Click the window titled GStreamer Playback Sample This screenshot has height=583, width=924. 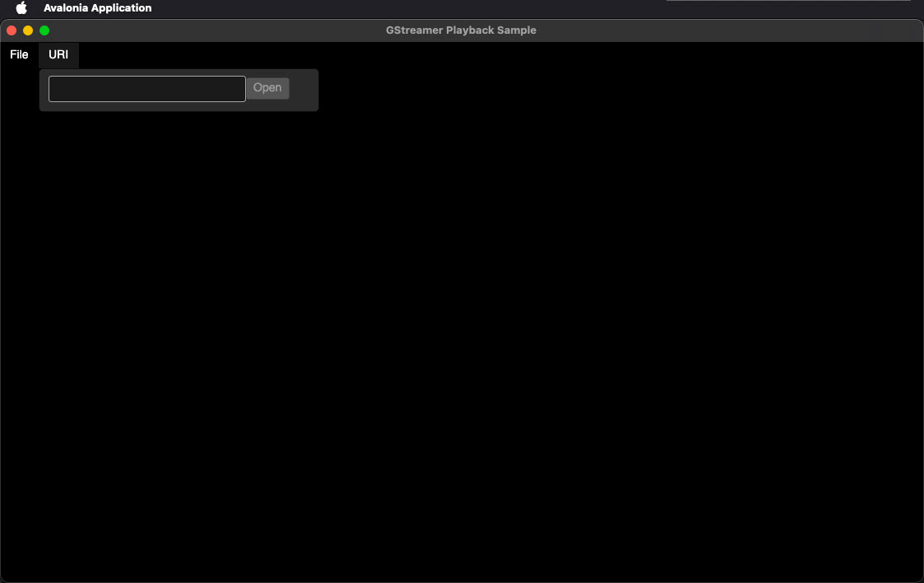tap(462, 30)
